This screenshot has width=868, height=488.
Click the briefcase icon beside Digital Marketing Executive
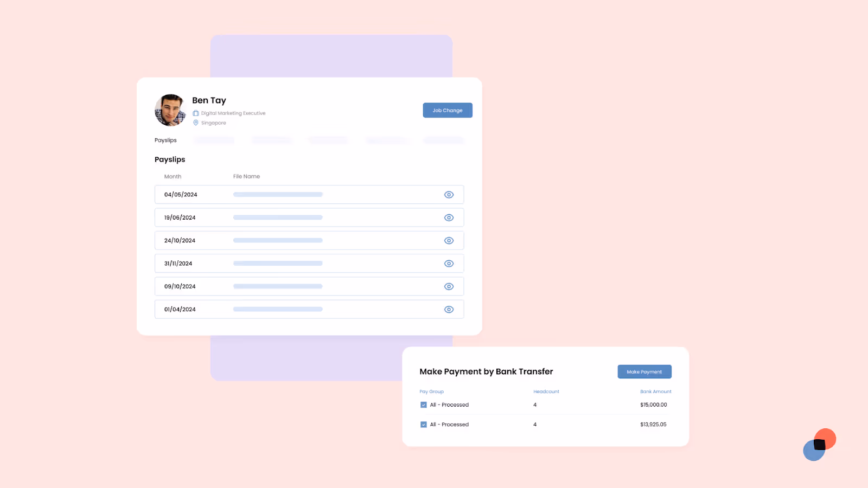[196, 113]
